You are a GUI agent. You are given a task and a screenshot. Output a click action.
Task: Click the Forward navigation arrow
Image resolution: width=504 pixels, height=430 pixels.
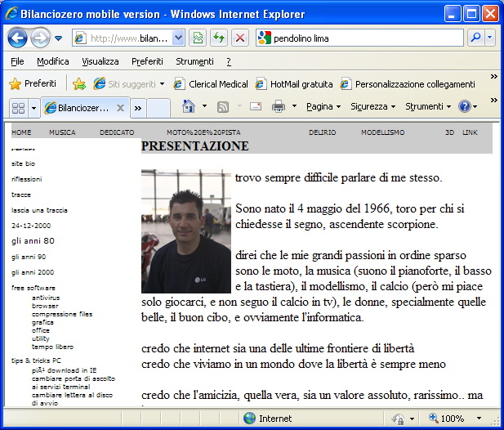pos(40,38)
